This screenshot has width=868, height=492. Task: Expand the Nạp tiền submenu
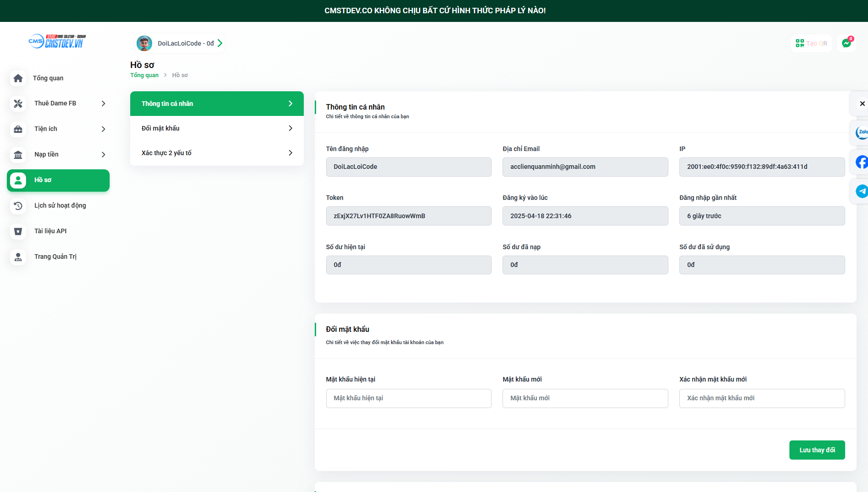103,155
